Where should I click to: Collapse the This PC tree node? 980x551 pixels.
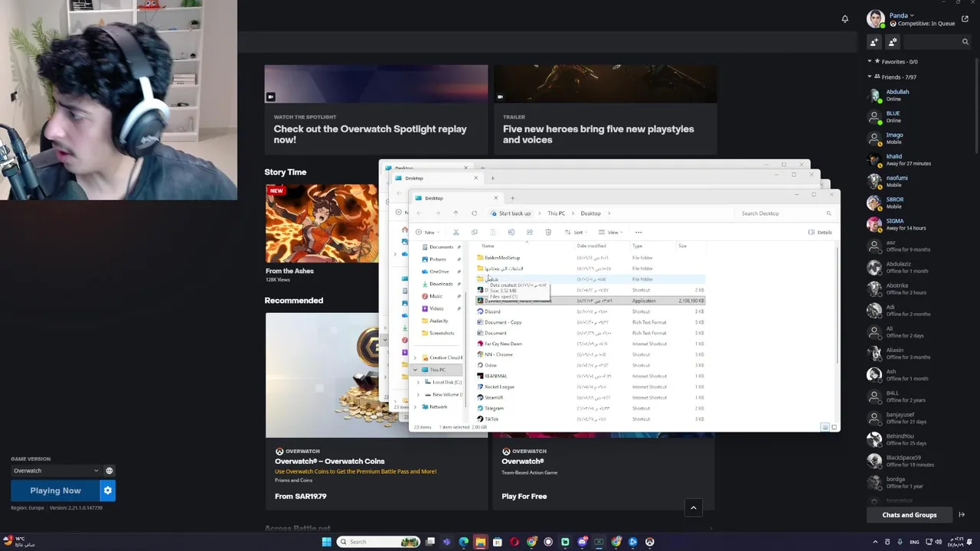416,370
